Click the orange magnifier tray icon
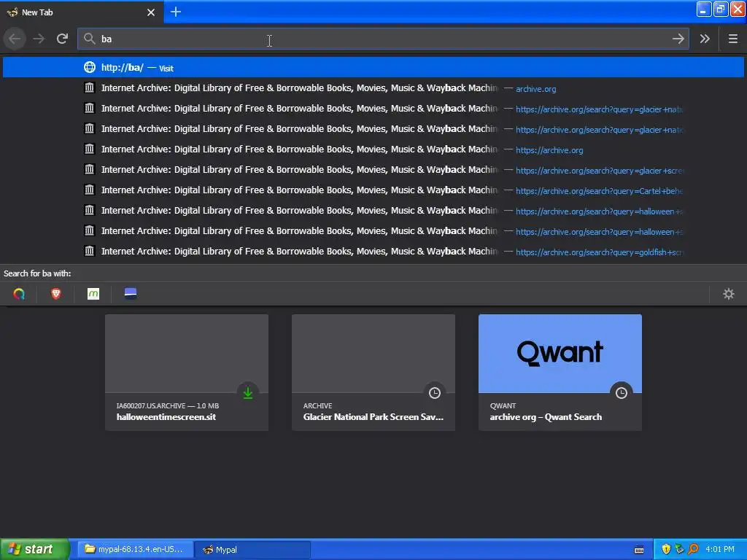The width and height of the screenshot is (747, 560). pos(693,550)
